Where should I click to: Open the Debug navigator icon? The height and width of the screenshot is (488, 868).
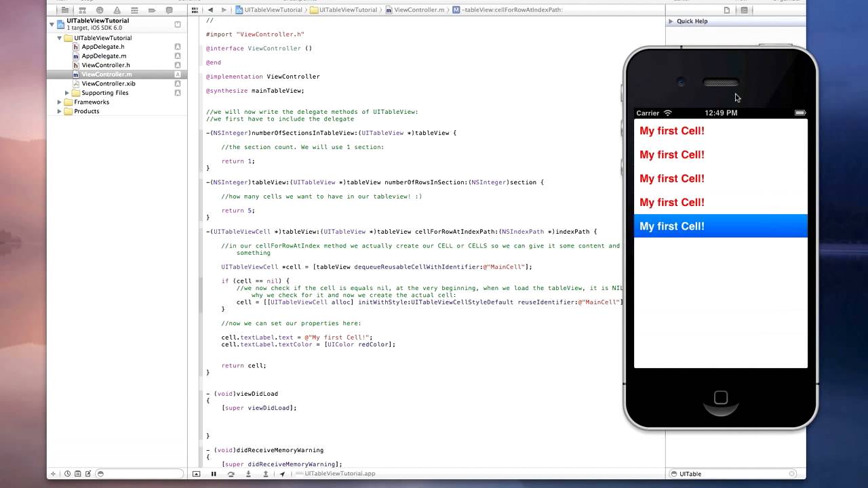[134, 10]
